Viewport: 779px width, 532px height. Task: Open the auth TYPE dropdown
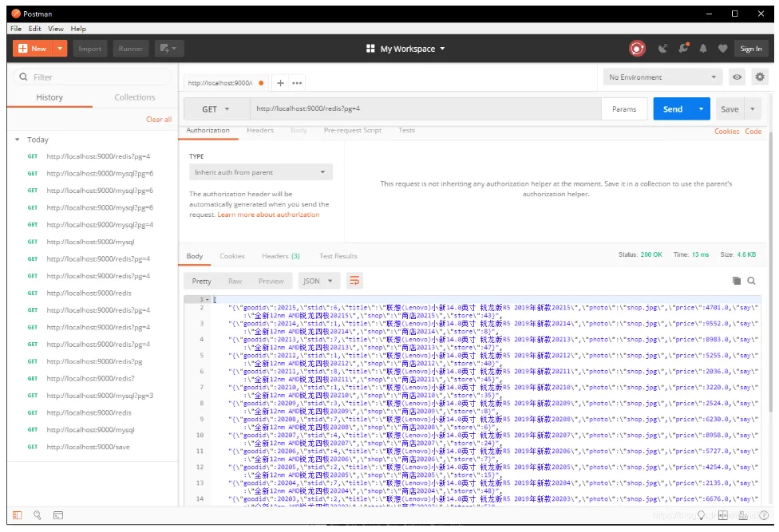point(261,172)
